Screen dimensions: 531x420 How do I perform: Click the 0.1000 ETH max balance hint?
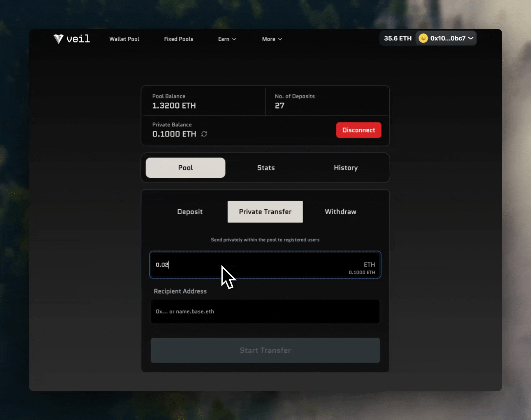[362, 272]
